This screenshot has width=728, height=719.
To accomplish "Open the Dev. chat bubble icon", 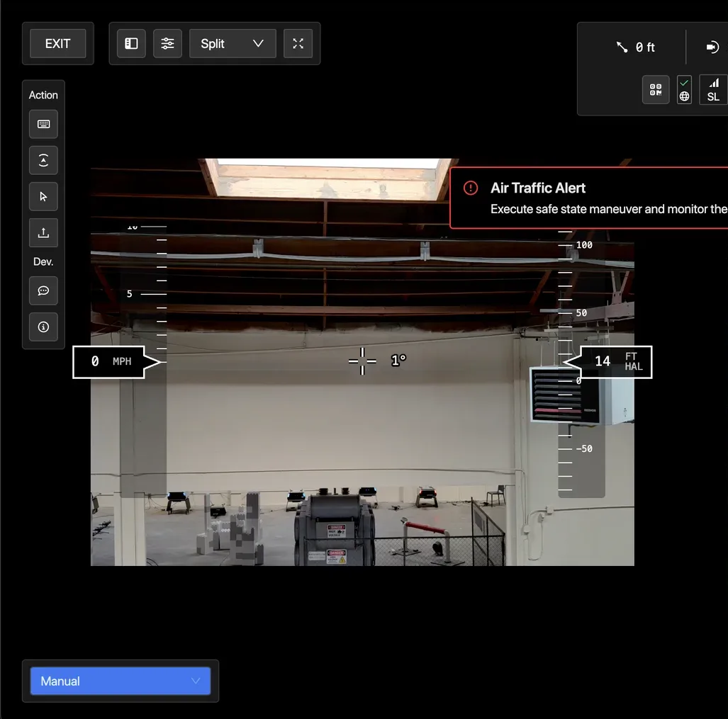I will point(43,290).
